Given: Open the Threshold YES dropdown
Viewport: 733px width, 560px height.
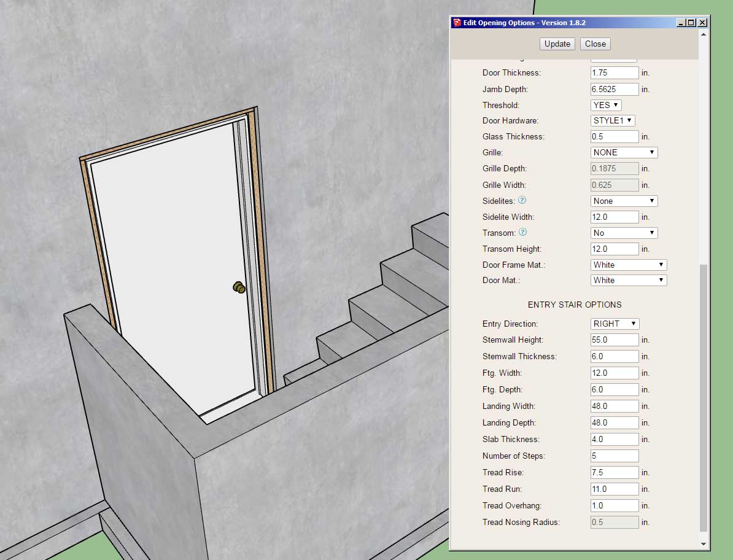Looking at the screenshot, I should (606, 105).
